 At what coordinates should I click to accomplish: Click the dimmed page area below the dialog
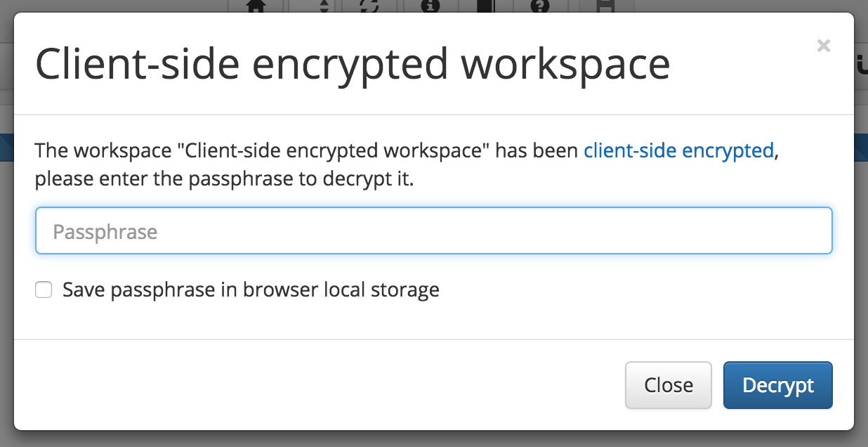click(x=434, y=439)
